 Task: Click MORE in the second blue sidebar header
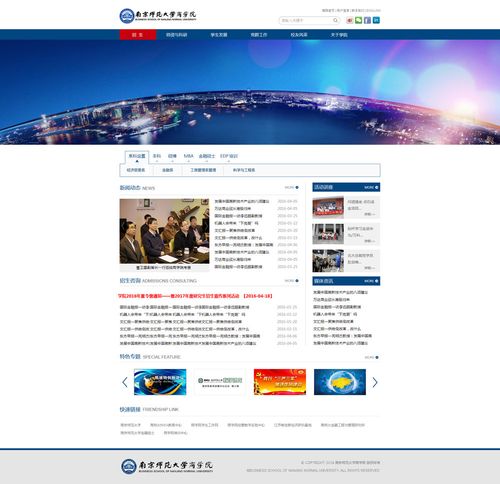[371, 281]
